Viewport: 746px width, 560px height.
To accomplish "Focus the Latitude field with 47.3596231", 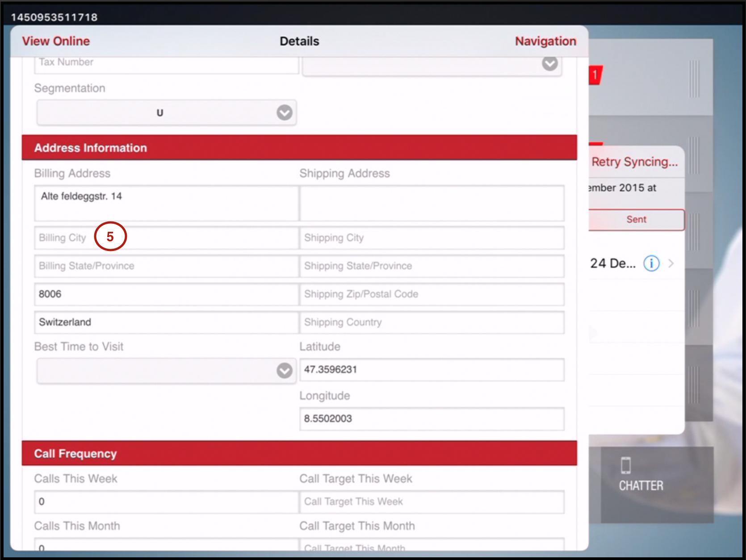I will [x=432, y=370].
